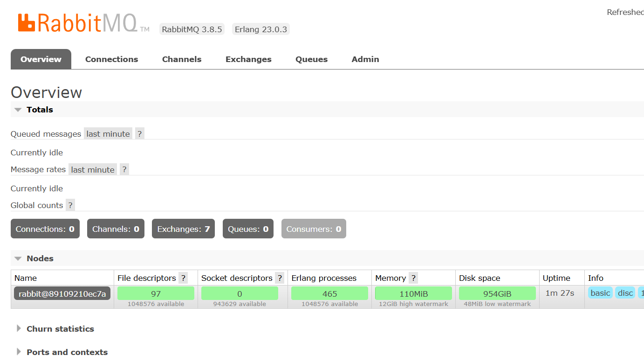This screenshot has height=362, width=644.
Task: Switch to the Overview tab
Action: pyautogui.click(x=41, y=59)
